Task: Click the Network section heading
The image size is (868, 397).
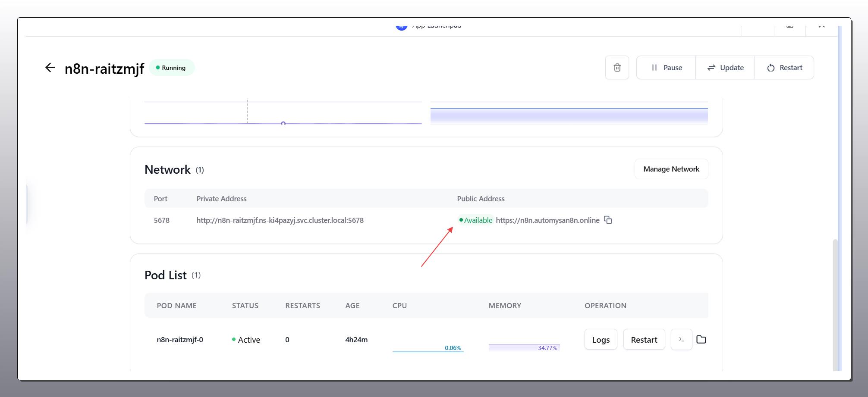Action: coord(167,169)
